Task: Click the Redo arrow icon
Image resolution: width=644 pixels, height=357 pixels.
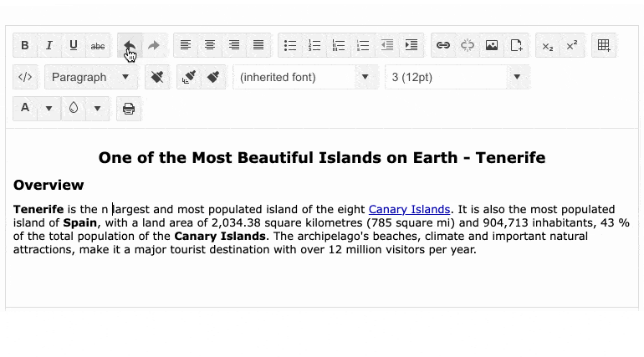Action: [x=154, y=45]
